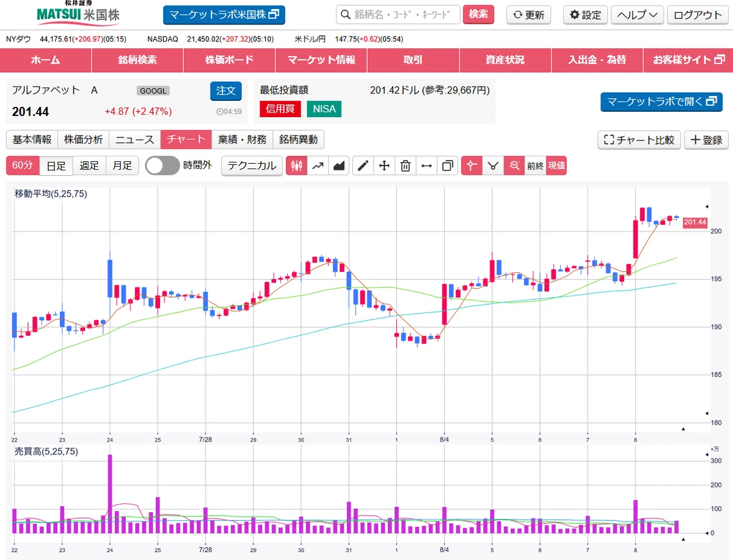Click マーケットラボで開く button
Screen dimensions: 733x560
(662, 102)
